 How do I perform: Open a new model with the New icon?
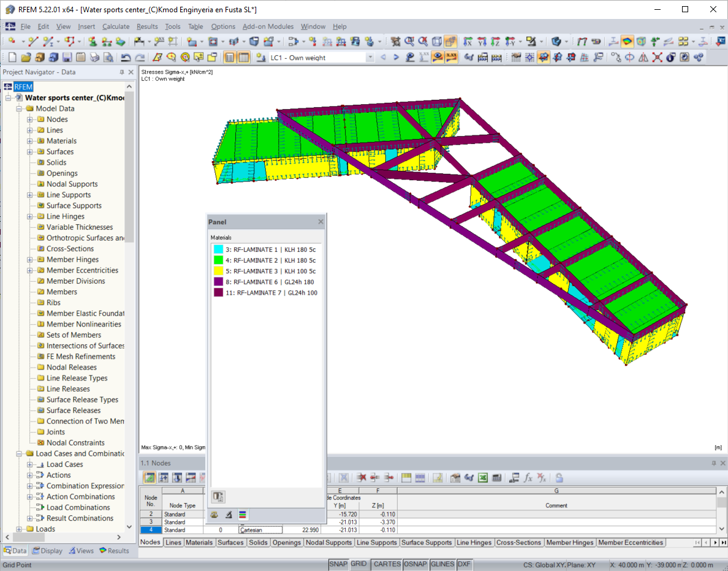coord(12,57)
